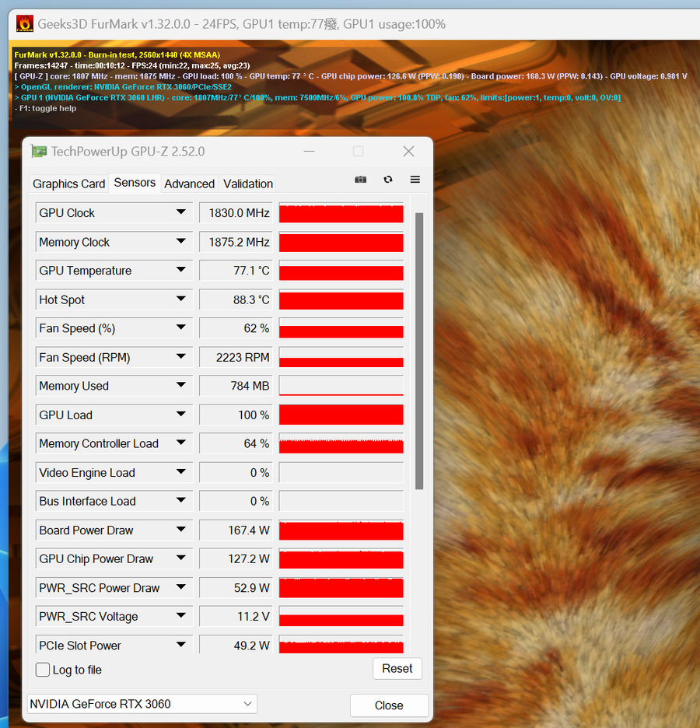Image resolution: width=700 pixels, height=728 pixels.
Task: Click the Memory Controller Load value 64 %
Action: click(236, 443)
